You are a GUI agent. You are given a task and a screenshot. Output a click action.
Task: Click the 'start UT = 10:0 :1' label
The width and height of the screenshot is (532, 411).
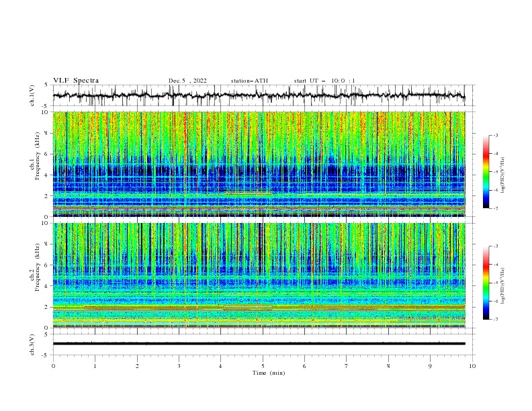click(x=324, y=81)
